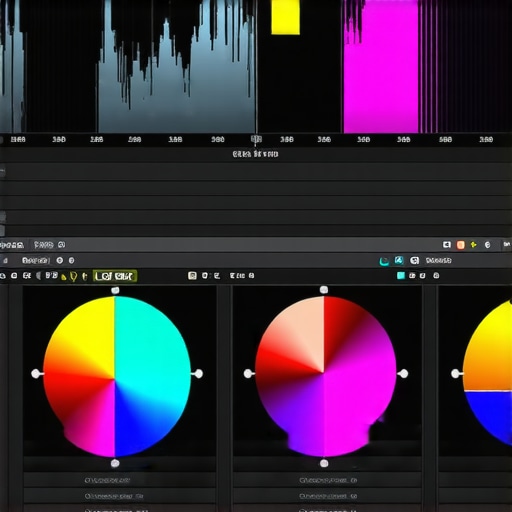Click the blue square icon next to the cyan arc
The height and width of the screenshot is (512, 512).
[x=399, y=260]
